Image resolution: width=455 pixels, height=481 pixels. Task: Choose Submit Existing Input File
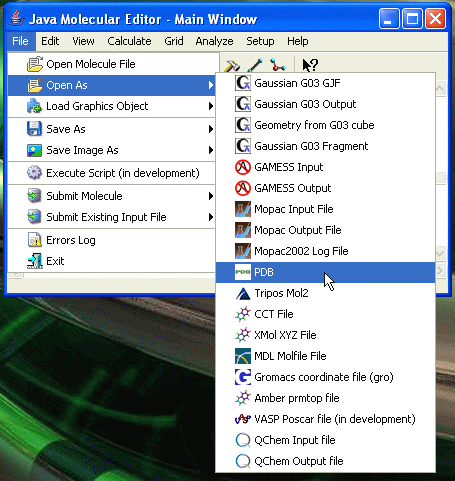[x=112, y=217]
